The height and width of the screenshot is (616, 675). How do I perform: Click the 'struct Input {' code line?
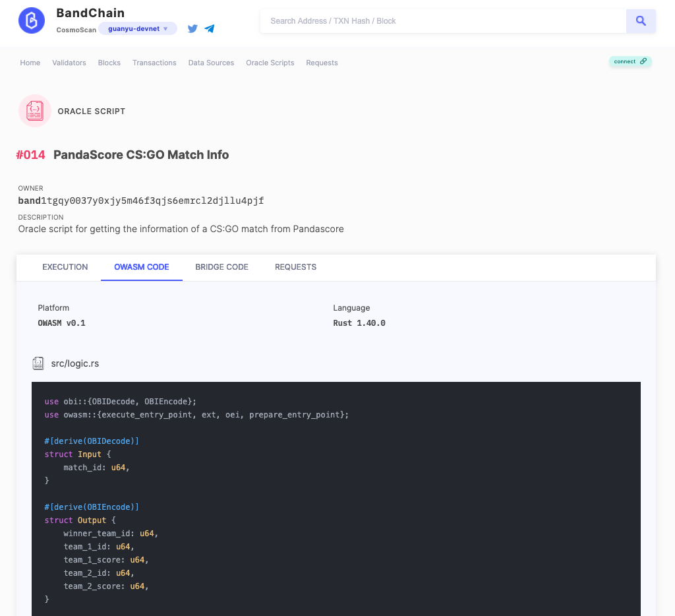[x=78, y=454]
